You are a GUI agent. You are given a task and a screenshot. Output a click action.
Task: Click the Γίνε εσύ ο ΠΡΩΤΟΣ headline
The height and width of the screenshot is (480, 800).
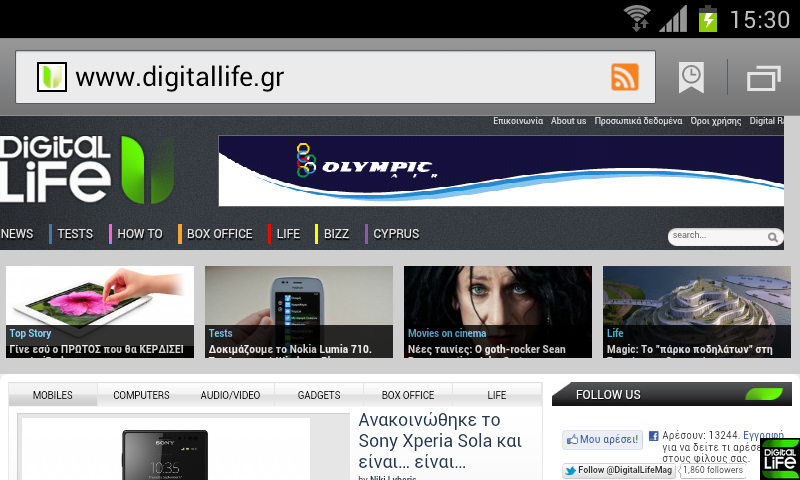click(96, 349)
